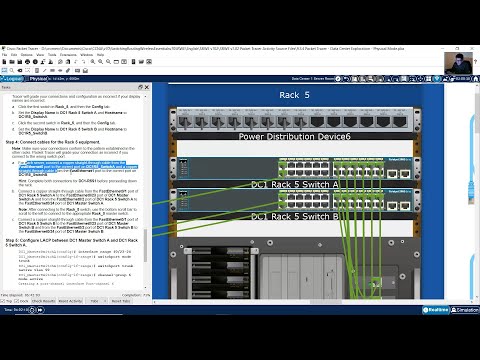
Task: Click the Copy toolbar icon
Action: (x=60, y=62)
